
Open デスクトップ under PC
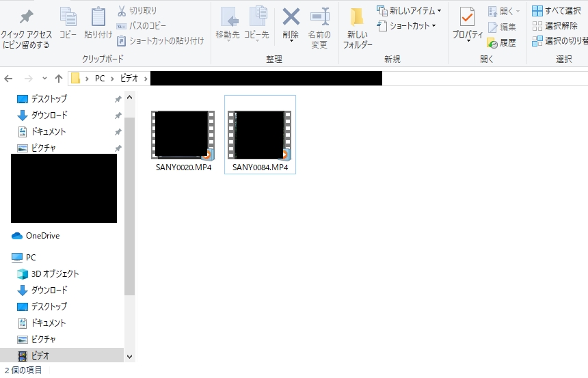pos(49,307)
